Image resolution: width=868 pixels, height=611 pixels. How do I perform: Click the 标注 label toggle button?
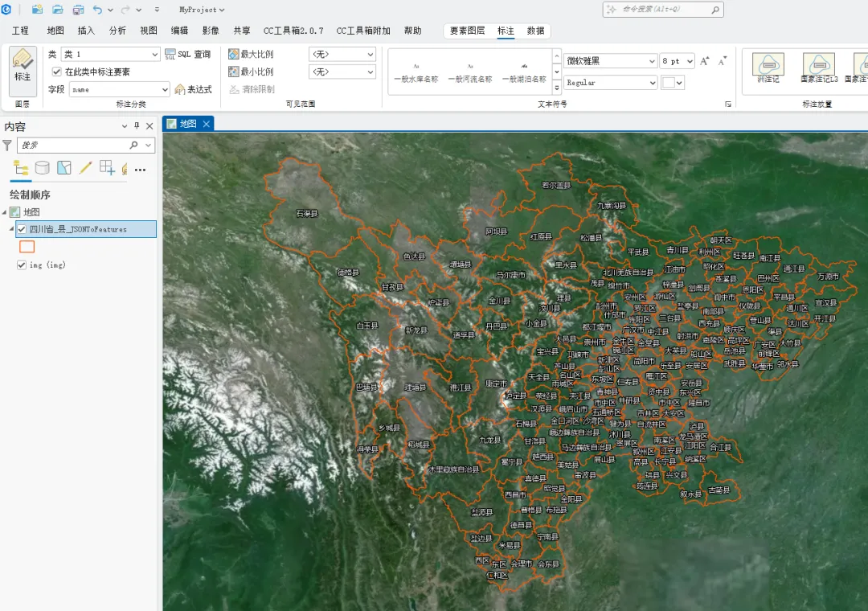point(23,71)
